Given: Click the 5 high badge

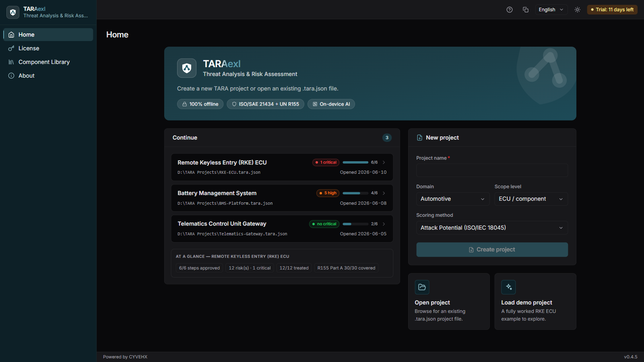Looking at the screenshot, I should tap(328, 193).
